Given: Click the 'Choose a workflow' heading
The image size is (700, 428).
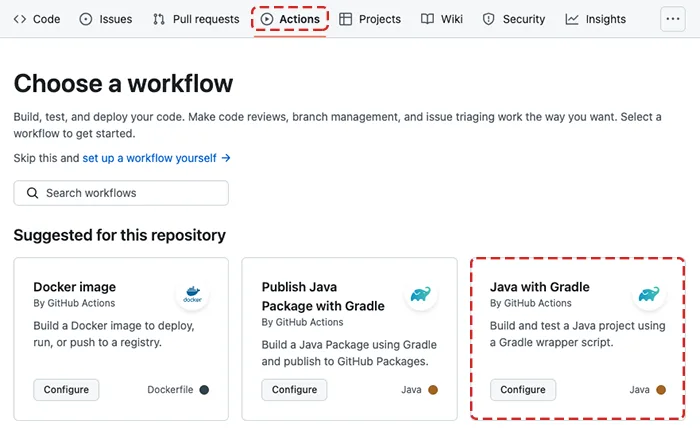Looking at the screenshot, I should (123, 83).
